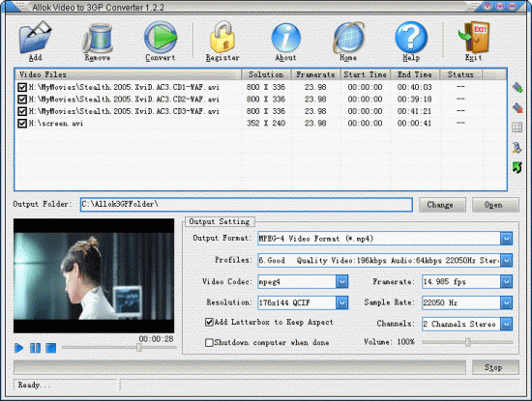Click the Framerate column header

tap(315, 74)
